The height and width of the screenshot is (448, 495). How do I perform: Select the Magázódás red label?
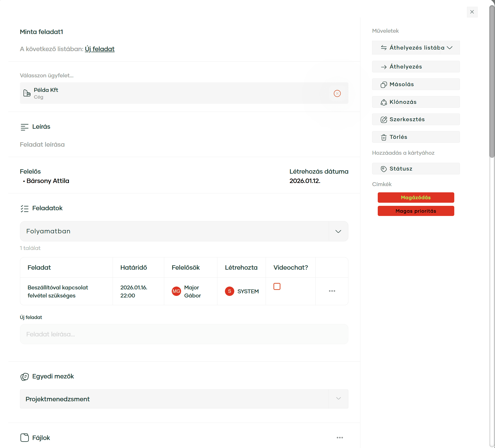point(416,198)
